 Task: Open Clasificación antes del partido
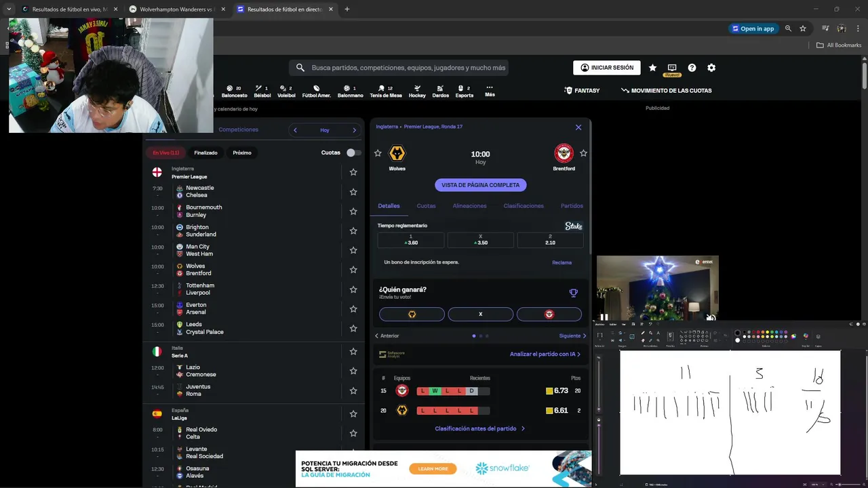pos(479,428)
